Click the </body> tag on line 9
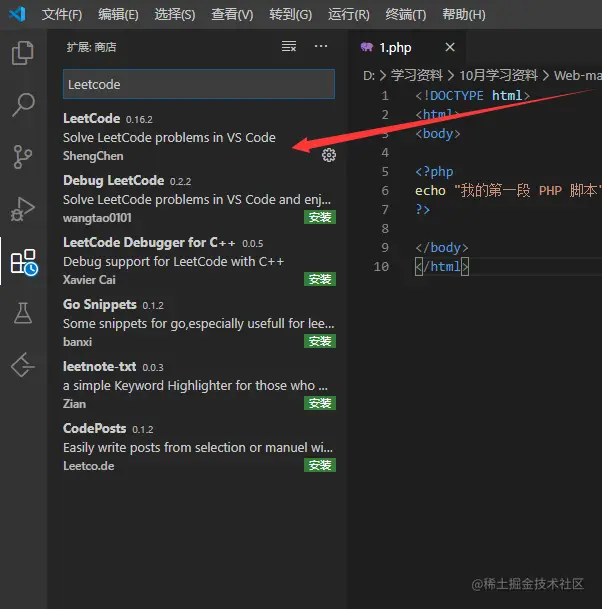 [442, 247]
